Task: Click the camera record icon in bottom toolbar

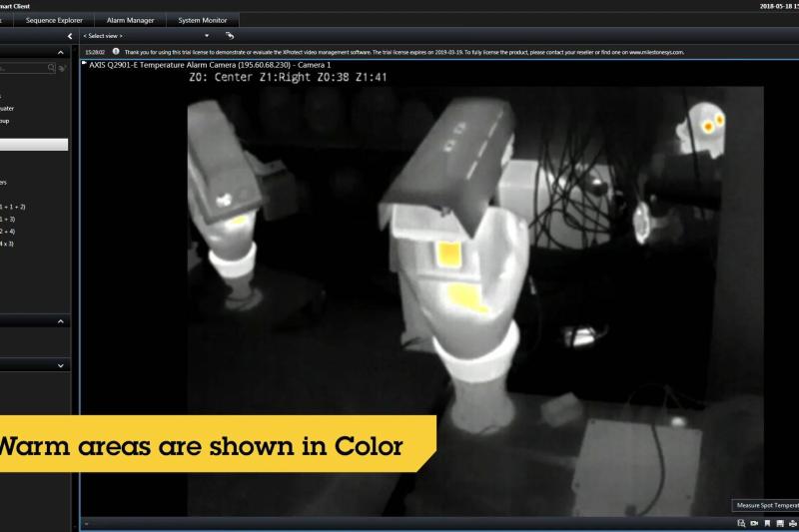Action: click(x=754, y=523)
